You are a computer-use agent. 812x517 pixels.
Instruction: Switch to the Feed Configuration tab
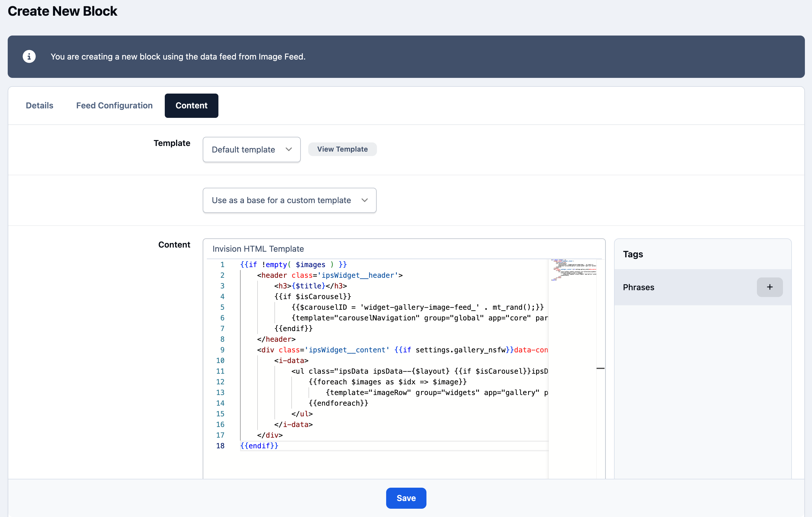[114, 105]
